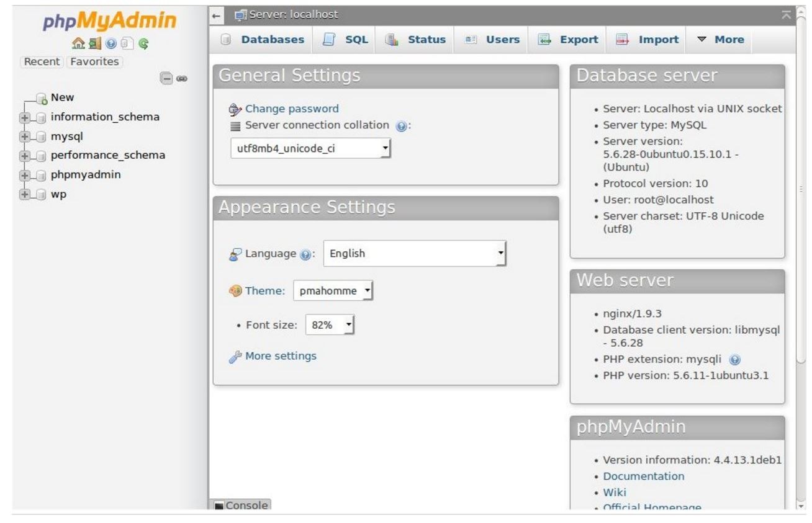Click the wrench icon beside More settings
The height and width of the screenshot is (523, 812).
[x=235, y=357]
